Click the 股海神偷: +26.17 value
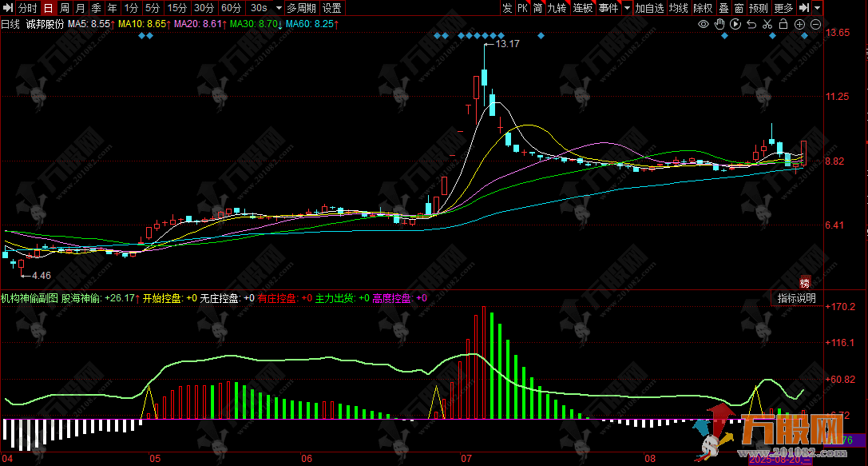 pyautogui.click(x=98, y=298)
